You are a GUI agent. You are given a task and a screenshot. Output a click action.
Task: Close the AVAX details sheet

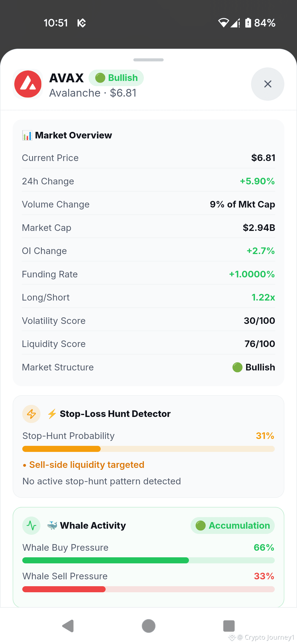pos(268,84)
